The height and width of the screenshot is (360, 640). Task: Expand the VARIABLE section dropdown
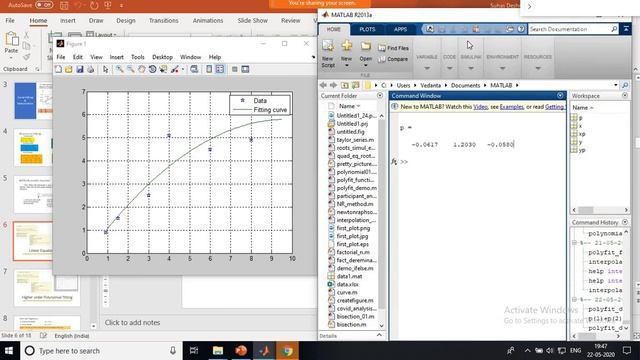(x=427, y=68)
